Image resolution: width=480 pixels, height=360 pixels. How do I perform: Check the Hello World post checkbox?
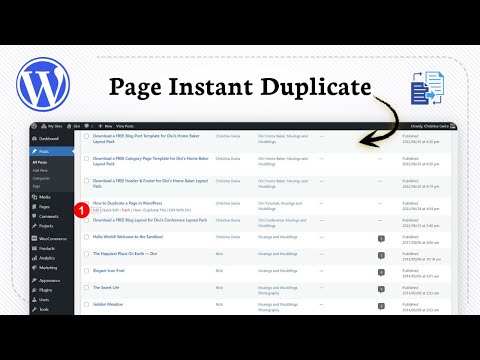point(86,237)
